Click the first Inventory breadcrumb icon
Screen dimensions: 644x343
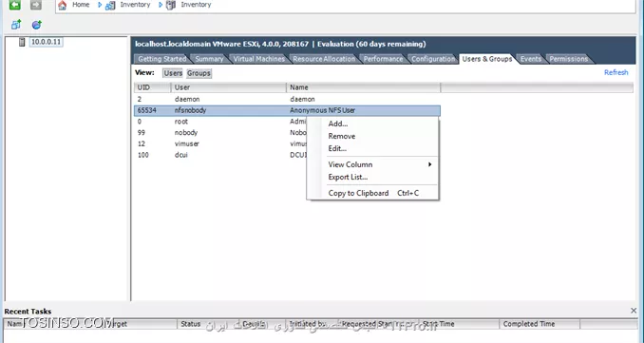tap(110, 6)
